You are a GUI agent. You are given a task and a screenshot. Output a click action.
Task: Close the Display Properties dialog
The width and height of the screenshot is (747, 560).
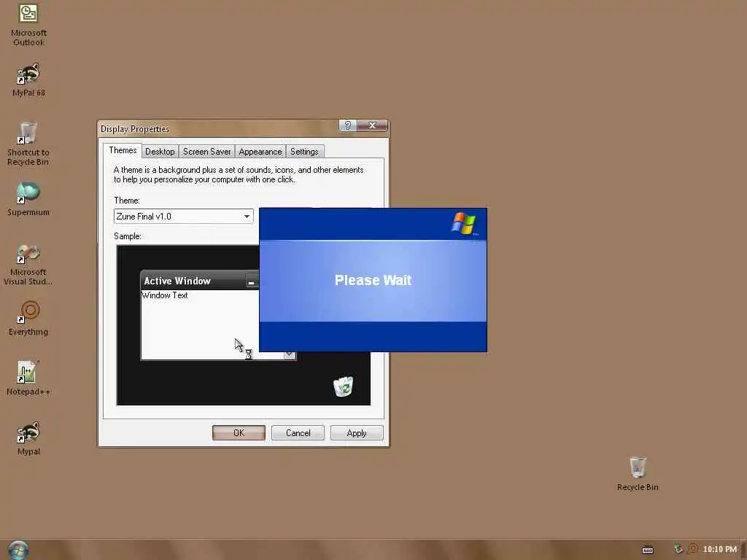click(x=372, y=125)
